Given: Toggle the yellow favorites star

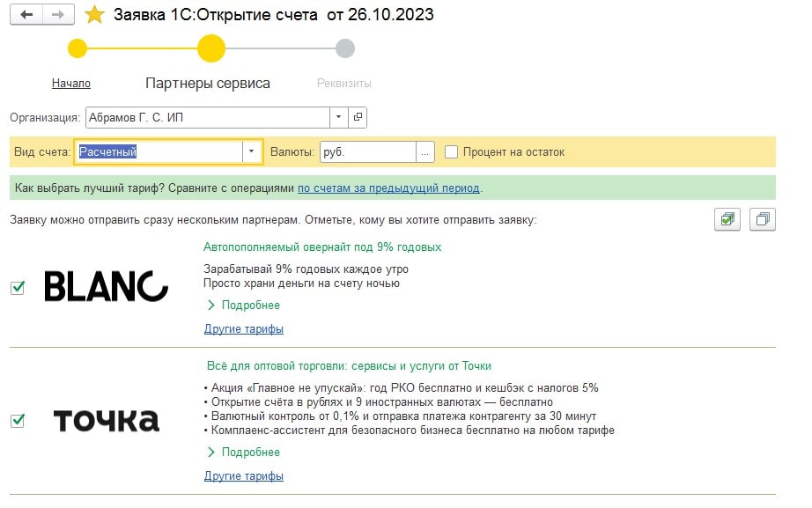Looking at the screenshot, I should click(94, 14).
